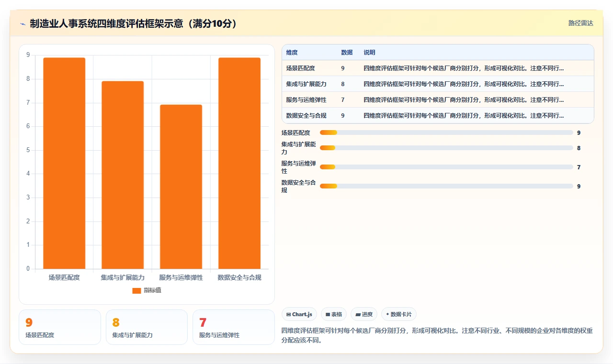Click the 集成与扩展能力 x-axis label on the chart
This screenshot has height=364, width=613.
(123, 277)
